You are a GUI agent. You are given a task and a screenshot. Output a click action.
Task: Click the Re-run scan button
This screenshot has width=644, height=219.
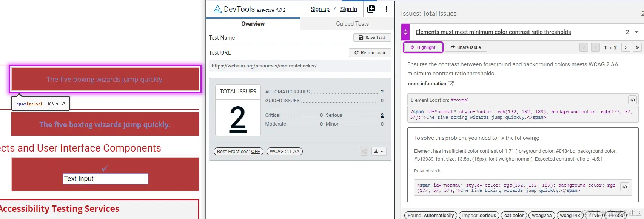[x=370, y=53]
